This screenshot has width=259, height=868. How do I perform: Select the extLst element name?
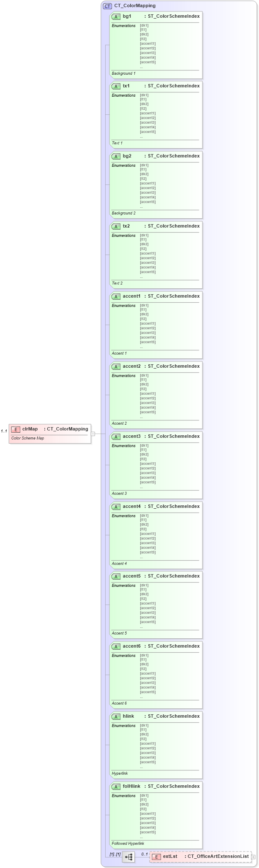(170, 856)
